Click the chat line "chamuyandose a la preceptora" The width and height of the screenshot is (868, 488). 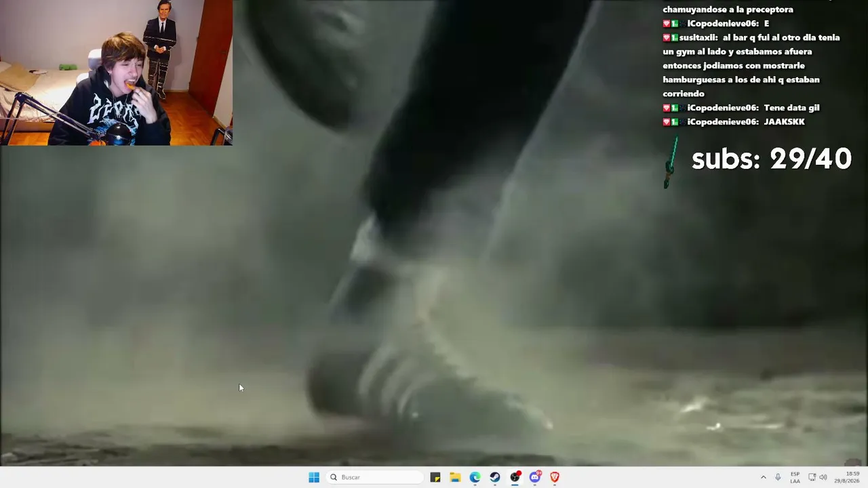(728, 9)
